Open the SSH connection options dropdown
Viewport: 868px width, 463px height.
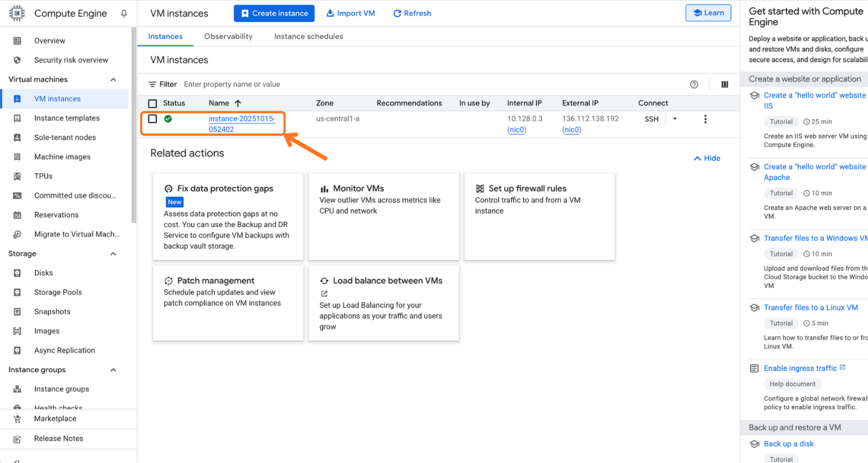point(675,119)
